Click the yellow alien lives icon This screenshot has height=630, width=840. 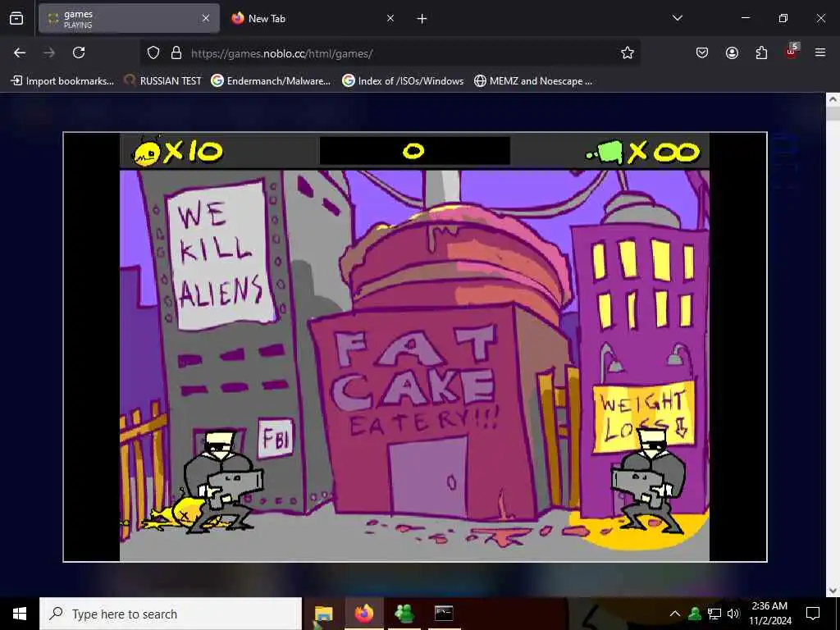[147, 153]
